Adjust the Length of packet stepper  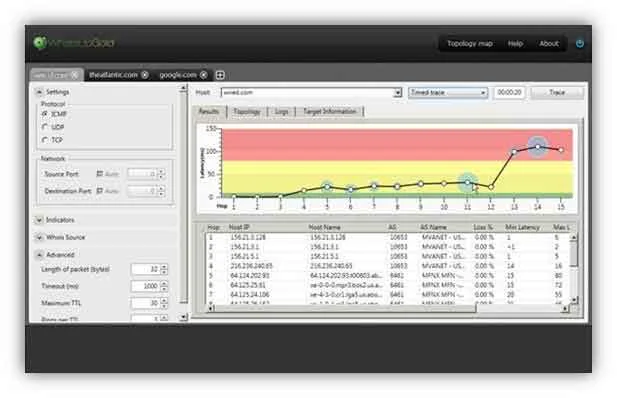(x=164, y=269)
